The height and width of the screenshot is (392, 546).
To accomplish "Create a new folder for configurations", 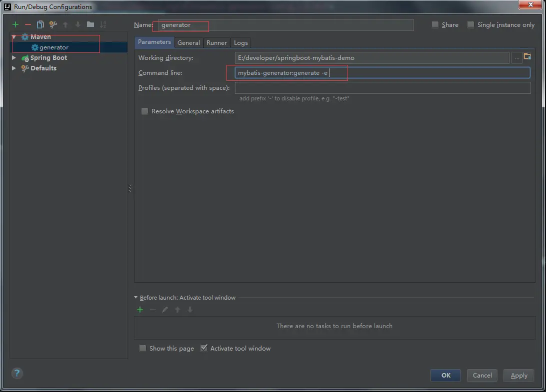I will 90,24.
